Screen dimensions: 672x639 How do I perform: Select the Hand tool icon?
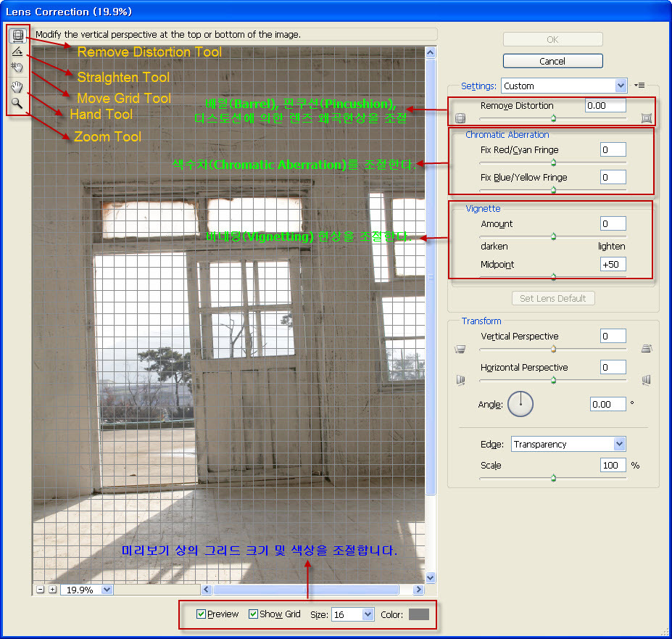(17, 87)
